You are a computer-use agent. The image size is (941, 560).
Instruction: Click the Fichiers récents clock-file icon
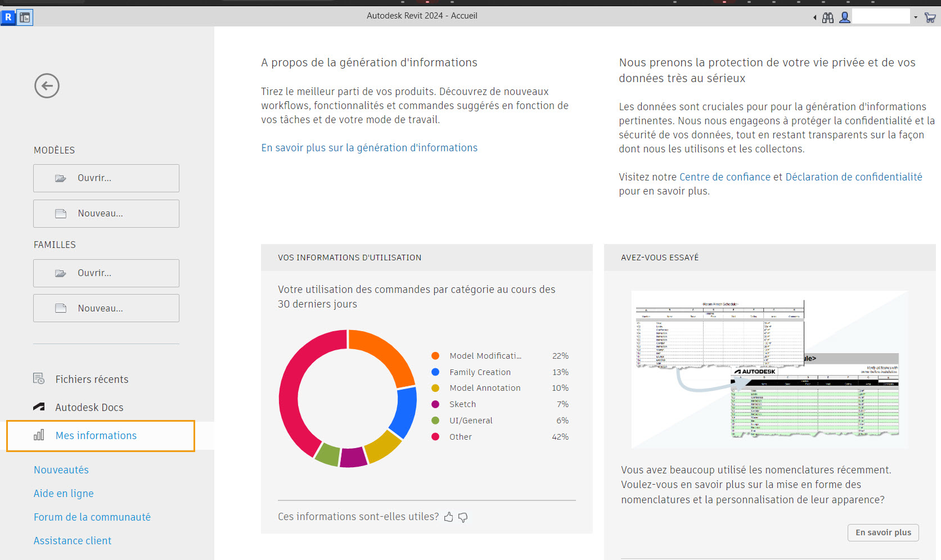(38, 379)
